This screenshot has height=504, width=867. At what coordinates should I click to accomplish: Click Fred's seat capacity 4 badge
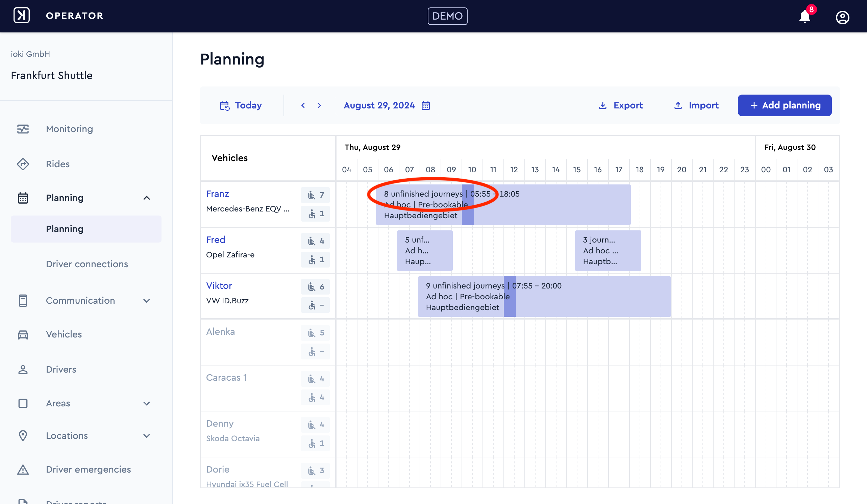[x=315, y=241]
